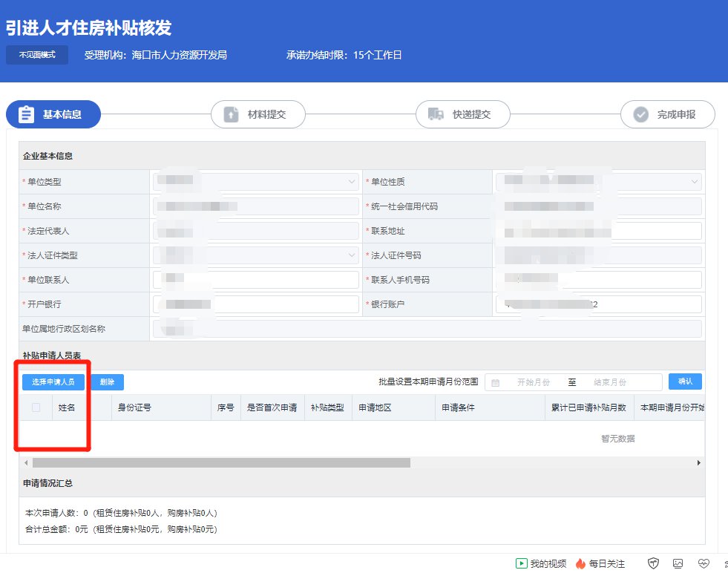Click the 完成申报 checkmark circle icon
The width and height of the screenshot is (728, 573).
pos(640,115)
